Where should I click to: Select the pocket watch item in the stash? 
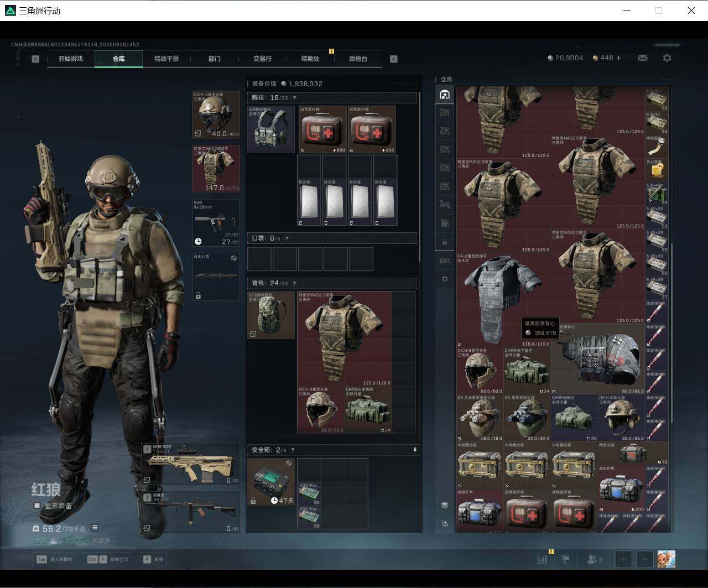click(x=657, y=146)
